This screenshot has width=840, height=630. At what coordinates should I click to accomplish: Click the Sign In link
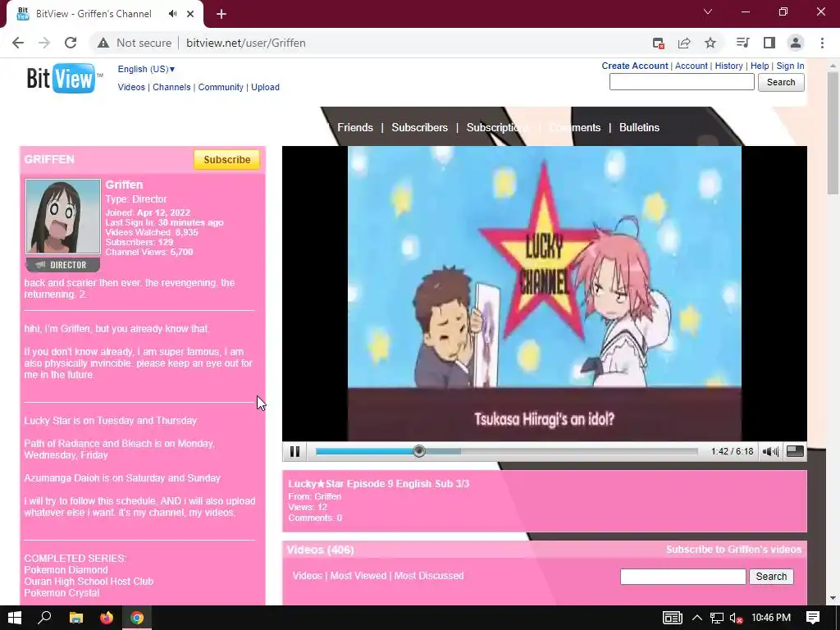pyautogui.click(x=790, y=66)
